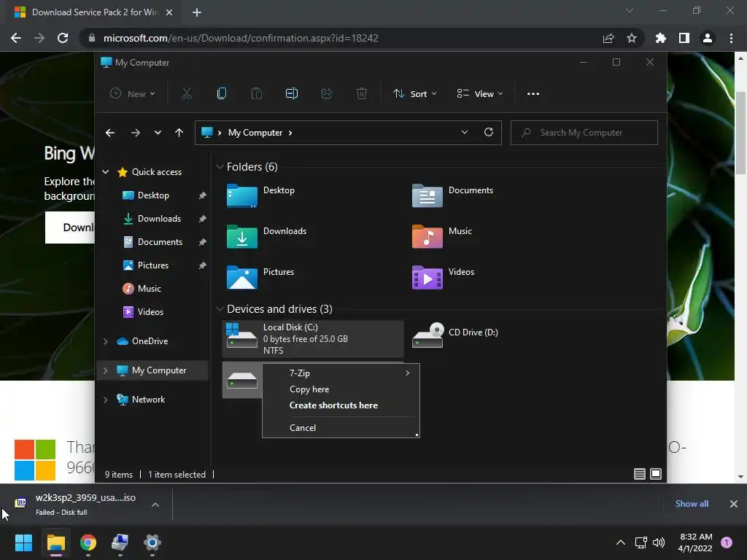The image size is (747, 560).
Task: Go forward in My Computer window
Action: coord(135,133)
